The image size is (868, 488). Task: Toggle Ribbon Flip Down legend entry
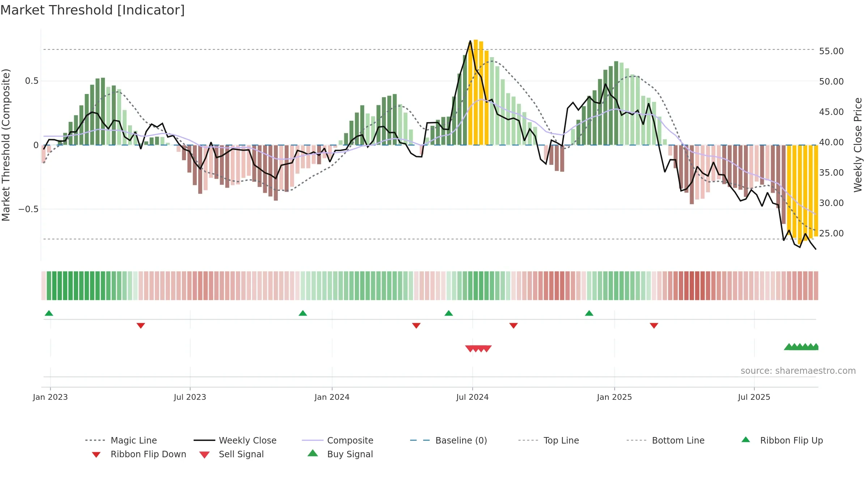click(139, 454)
